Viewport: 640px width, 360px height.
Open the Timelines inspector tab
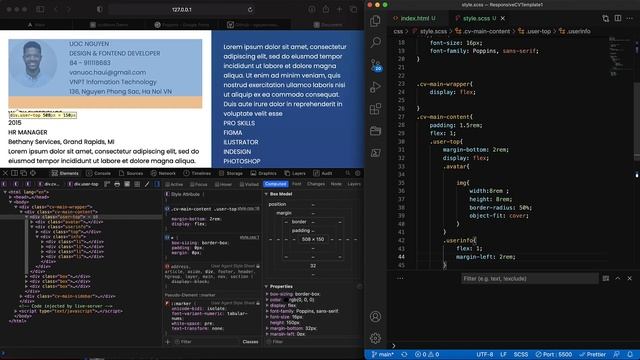tap(197, 173)
